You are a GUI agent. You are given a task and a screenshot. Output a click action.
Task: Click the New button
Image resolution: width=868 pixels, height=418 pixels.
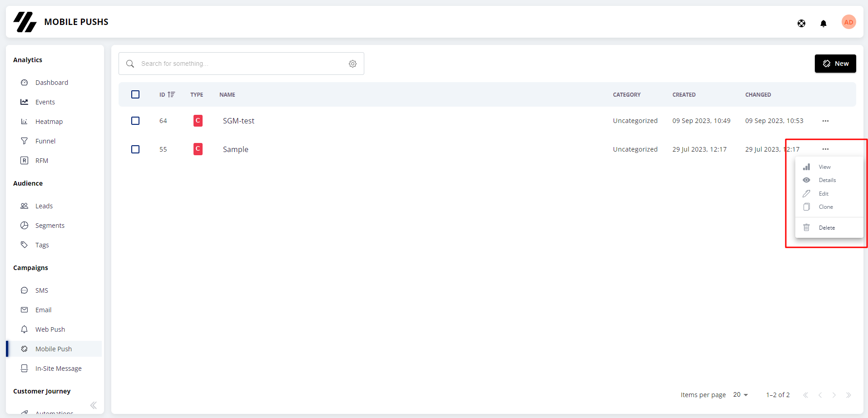835,64
